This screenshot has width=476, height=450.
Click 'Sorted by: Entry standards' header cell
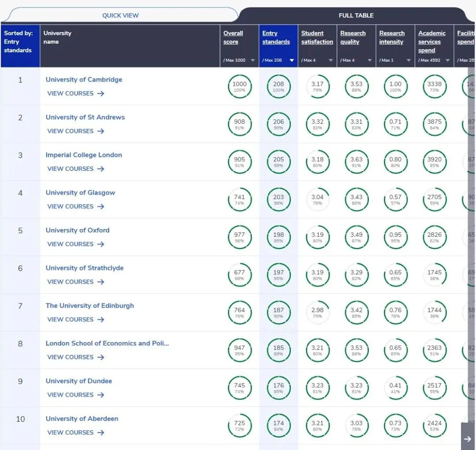click(20, 46)
